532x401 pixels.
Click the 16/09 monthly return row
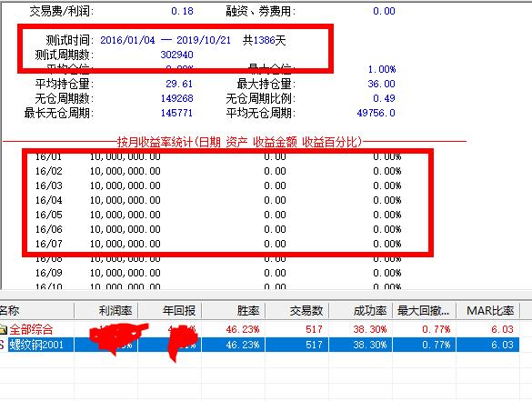point(218,273)
